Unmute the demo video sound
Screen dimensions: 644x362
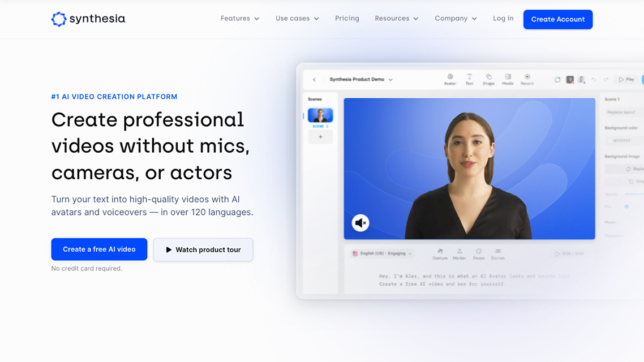coord(360,223)
